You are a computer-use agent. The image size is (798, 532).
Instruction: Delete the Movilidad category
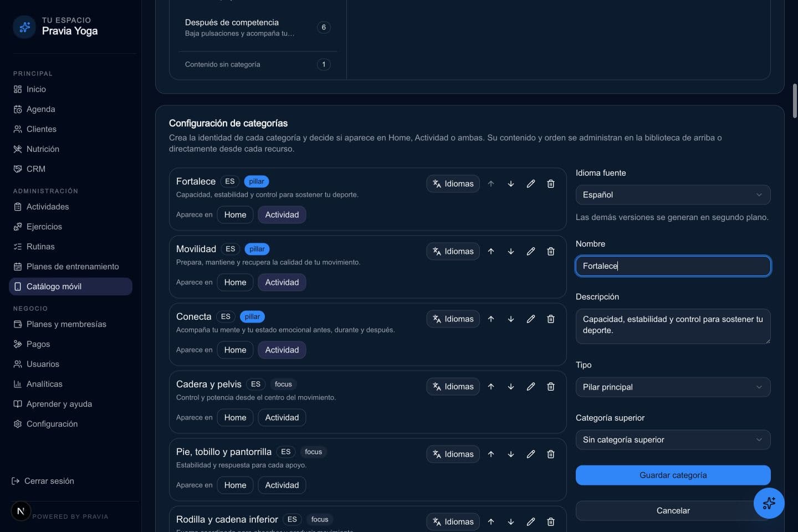550,251
